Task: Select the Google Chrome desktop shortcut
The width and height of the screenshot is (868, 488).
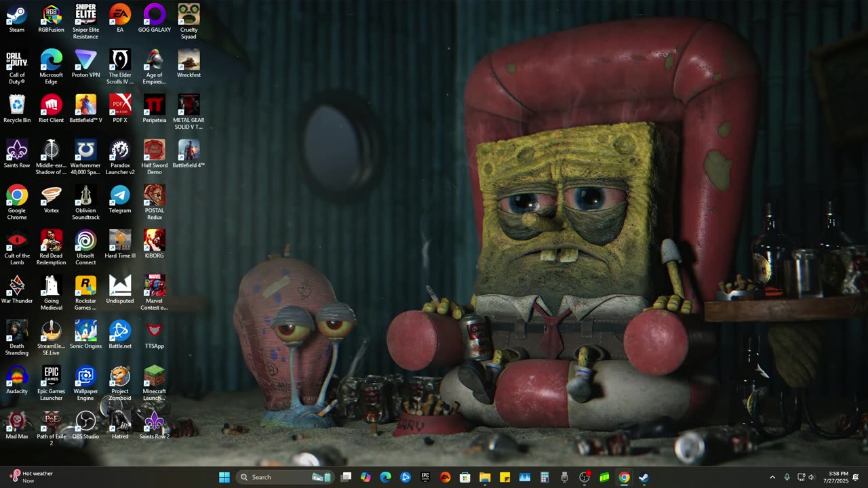Action: [17, 202]
